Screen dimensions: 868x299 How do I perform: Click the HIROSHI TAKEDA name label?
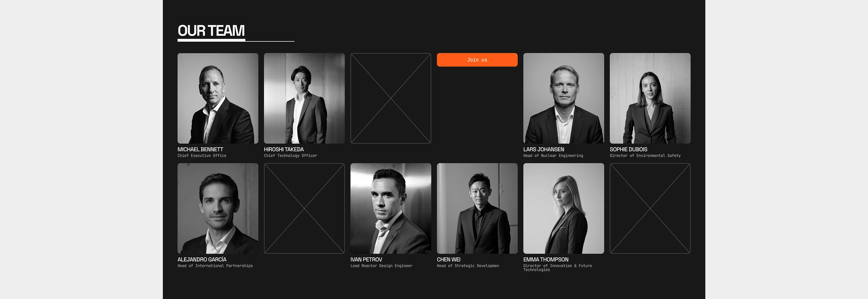(284, 149)
